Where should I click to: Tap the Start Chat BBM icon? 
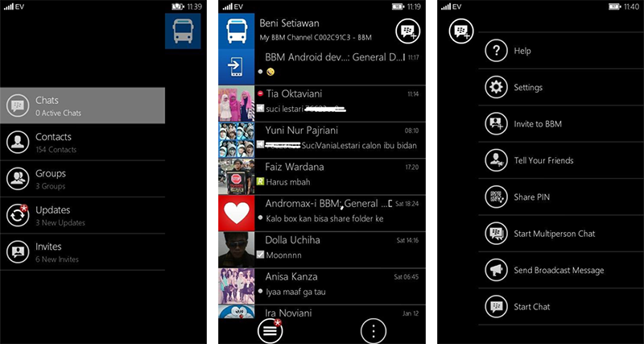496,307
